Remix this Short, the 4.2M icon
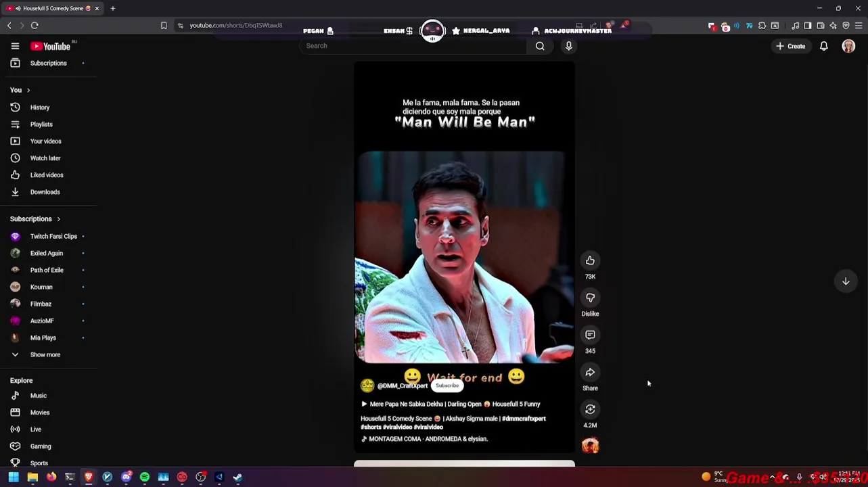Image resolution: width=868 pixels, height=487 pixels. (x=590, y=409)
